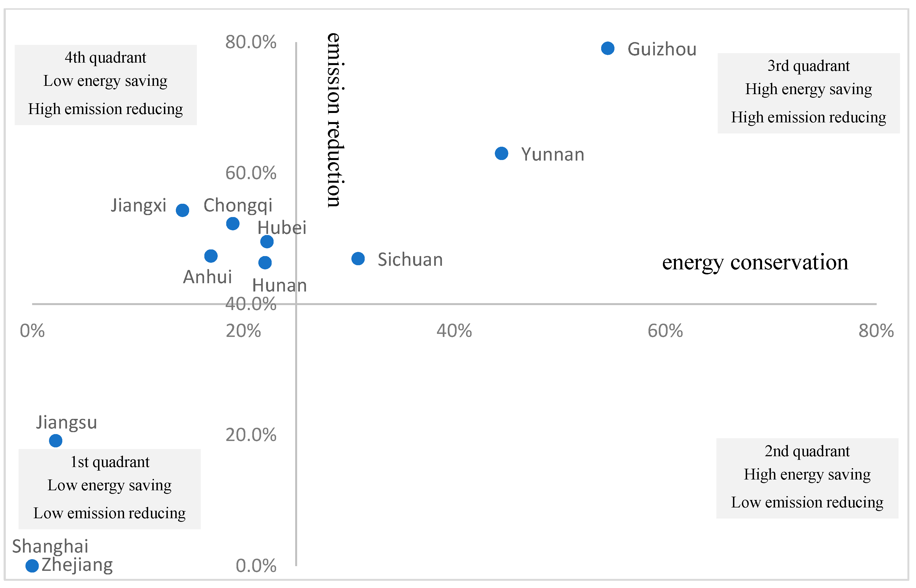Click the Anhui scatter dot
The image size is (916, 588).
[211, 256]
